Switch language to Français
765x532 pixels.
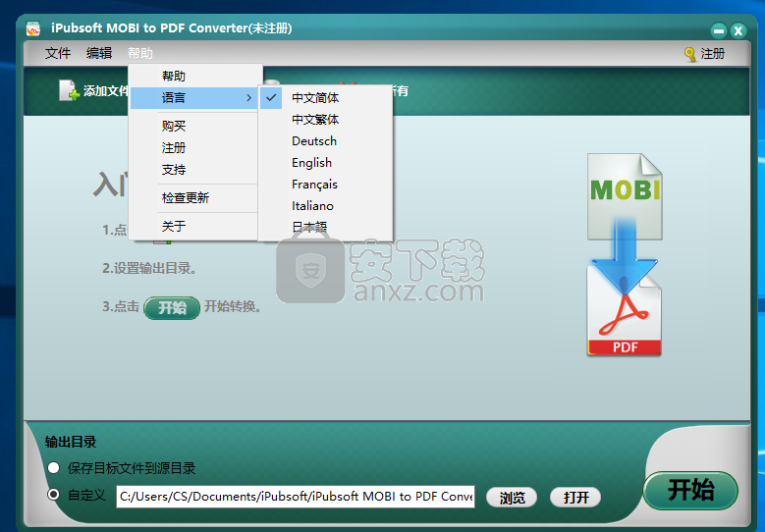pyautogui.click(x=325, y=185)
